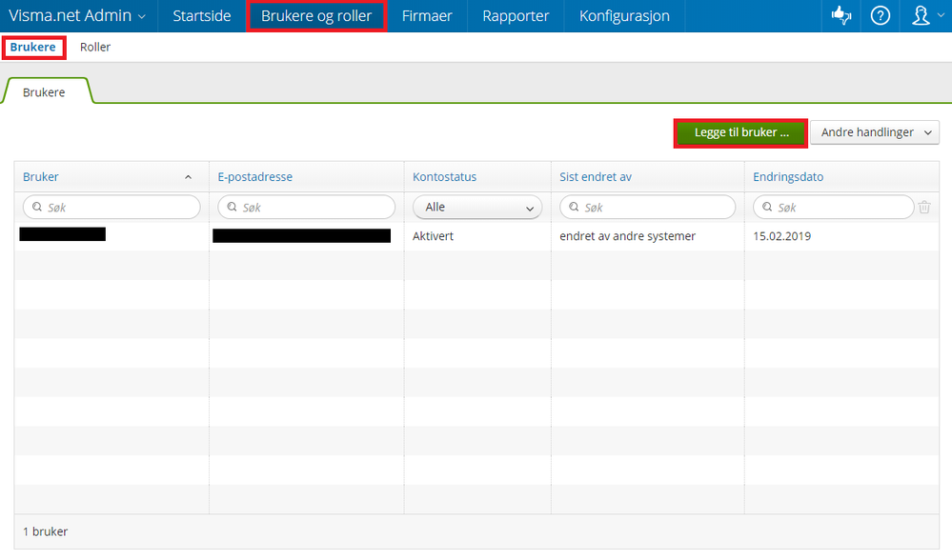Open the thumbs-up feedback icon
The height and width of the screenshot is (560, 952).
point(841,16)
